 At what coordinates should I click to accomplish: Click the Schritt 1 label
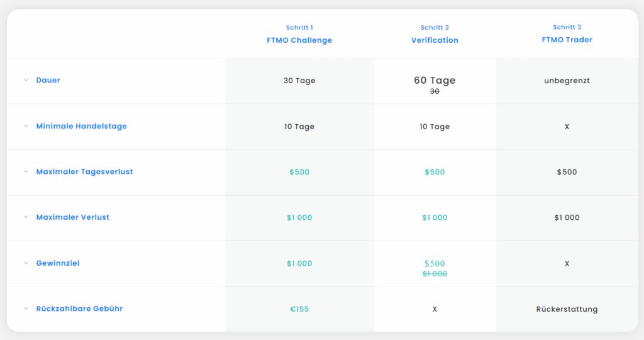299,28
